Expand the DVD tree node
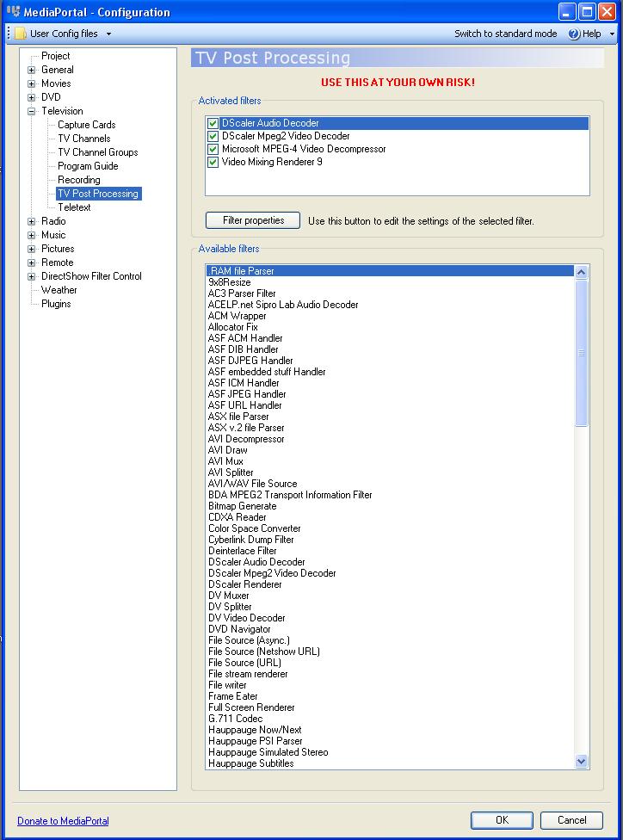This screenshot has height=840, width=623. coord(32,97)
